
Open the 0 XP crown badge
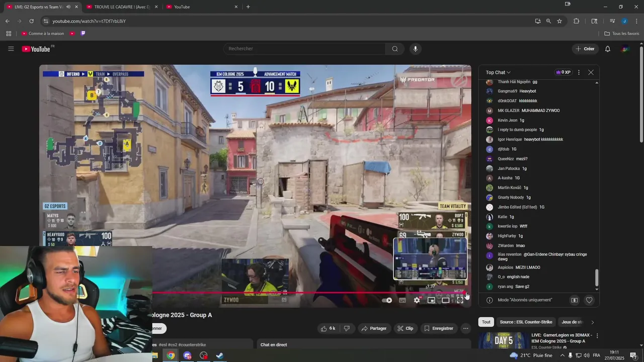tap(563, 72)
